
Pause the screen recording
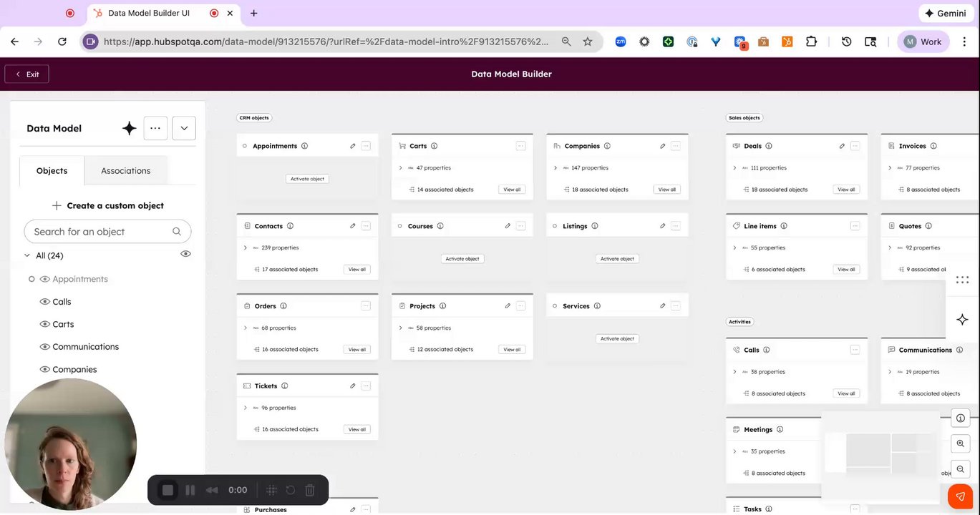pos(190,490)
